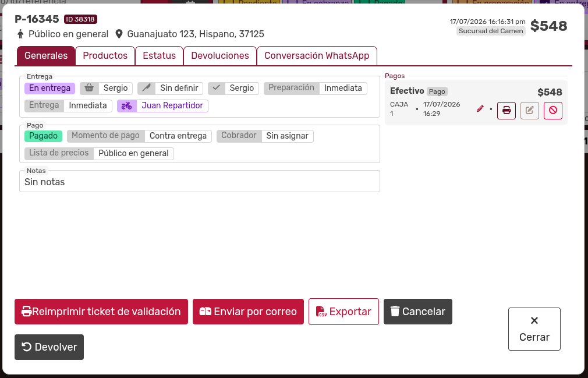Click the Devolver button
This screenshot has width=588, height=378.
(49, 347)
